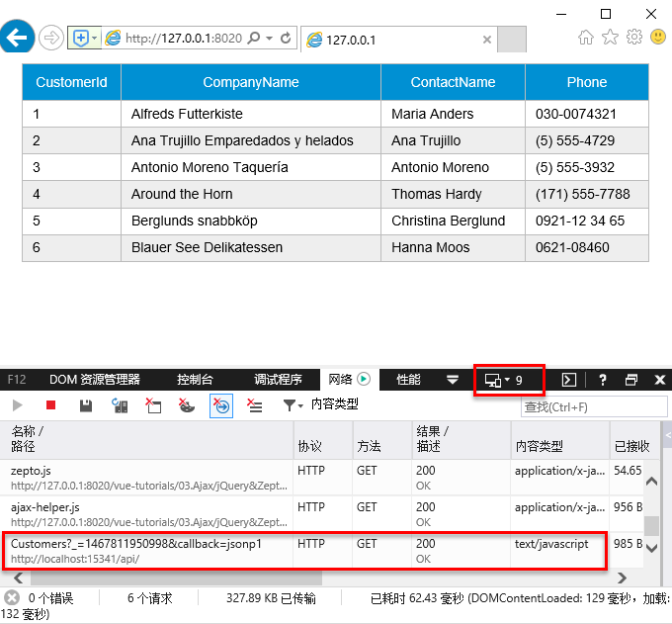Click the 查找 search input field
672x624 pixels.
(594, 406)
